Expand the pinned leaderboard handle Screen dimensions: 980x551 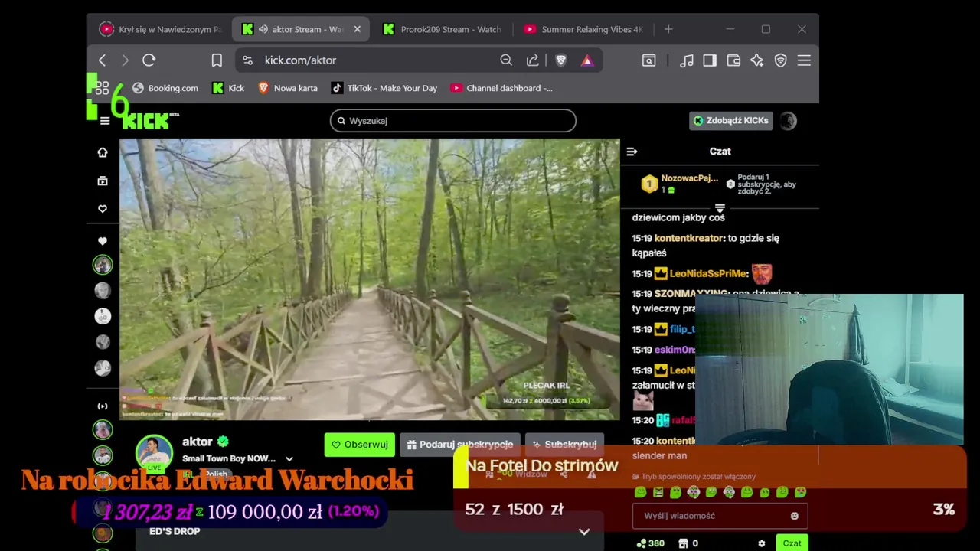pyautogui.click(x=720, y=207)
